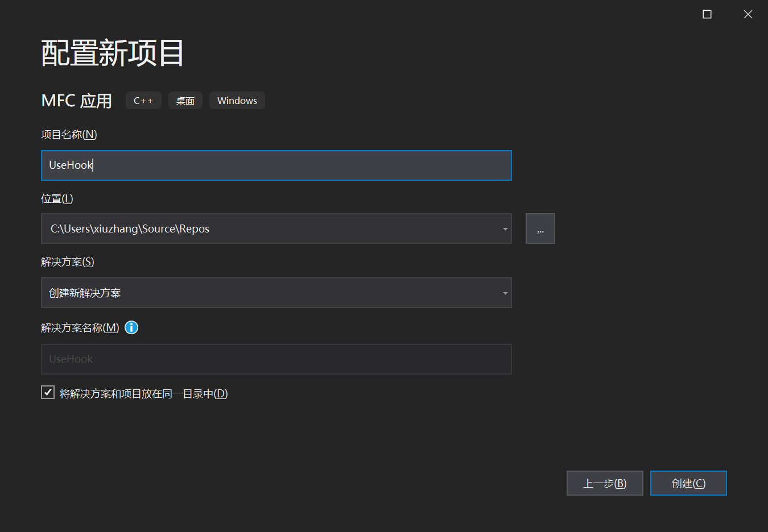Screen dimensions: 768x532
Task: Click the info icon beside solution name label
Action: (131, 327)
